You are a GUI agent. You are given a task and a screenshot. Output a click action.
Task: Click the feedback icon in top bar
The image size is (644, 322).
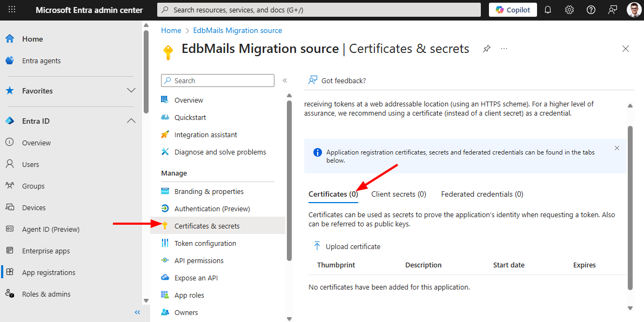click(x=613, y=10)
